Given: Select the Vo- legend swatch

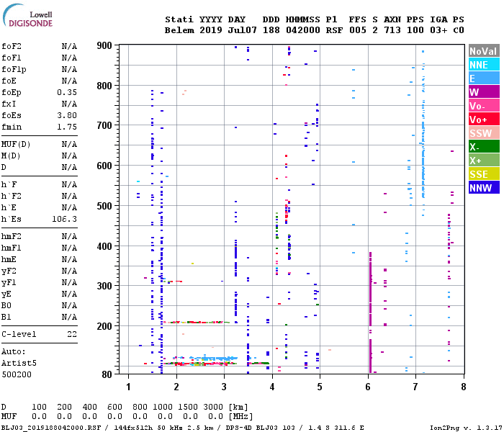Looking at the screenshot, I should point(484,106).
